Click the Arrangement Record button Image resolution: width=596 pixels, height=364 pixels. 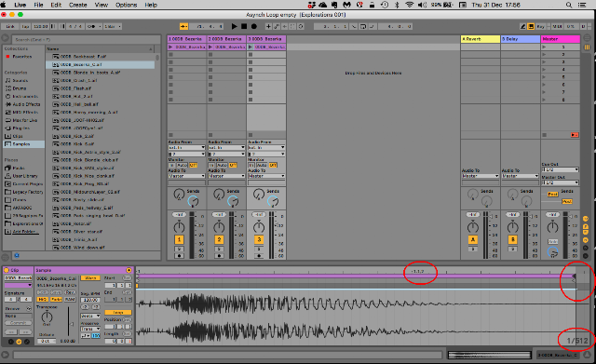(254, 26)
